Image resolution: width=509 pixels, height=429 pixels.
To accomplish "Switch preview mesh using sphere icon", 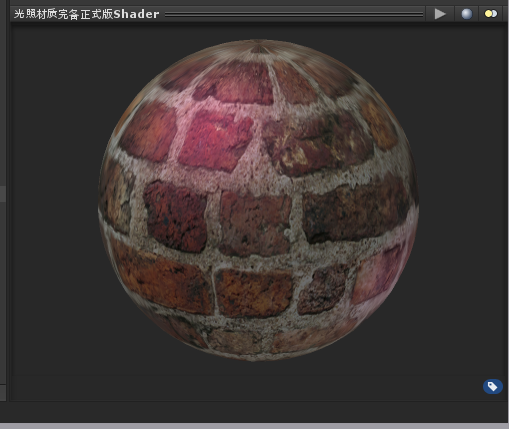I will click(466, 14).
